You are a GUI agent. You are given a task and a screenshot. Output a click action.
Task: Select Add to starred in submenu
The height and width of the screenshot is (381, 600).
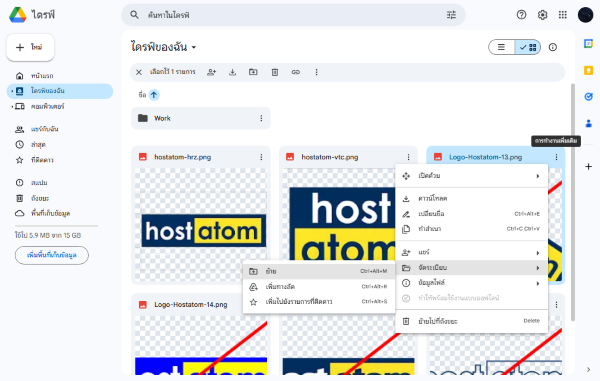tap(319, 302)
